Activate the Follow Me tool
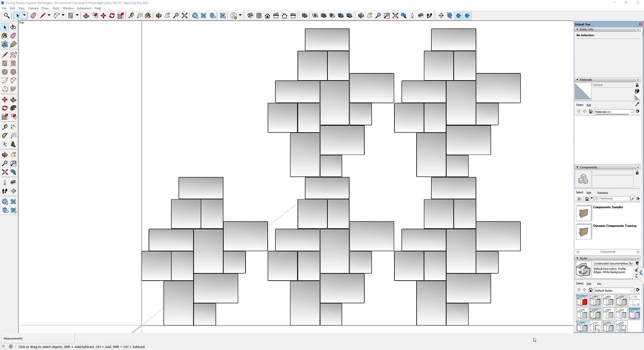The width and height of the screenshot is (644, 350). click(x=13, y=108)
